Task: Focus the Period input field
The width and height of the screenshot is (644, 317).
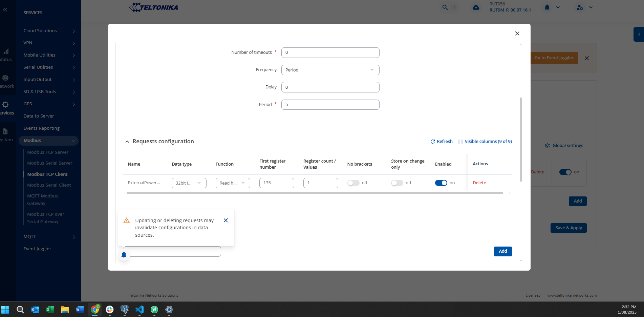Action: [x=330, y=105]
